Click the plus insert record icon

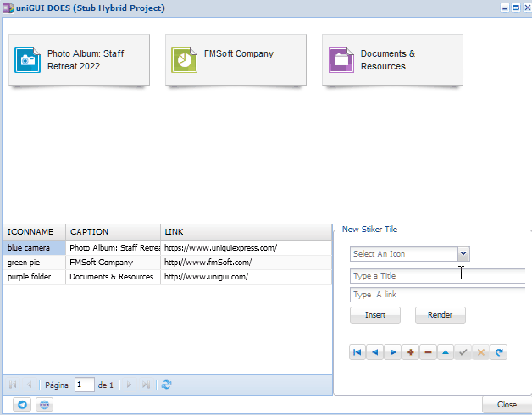coord(410,352)
